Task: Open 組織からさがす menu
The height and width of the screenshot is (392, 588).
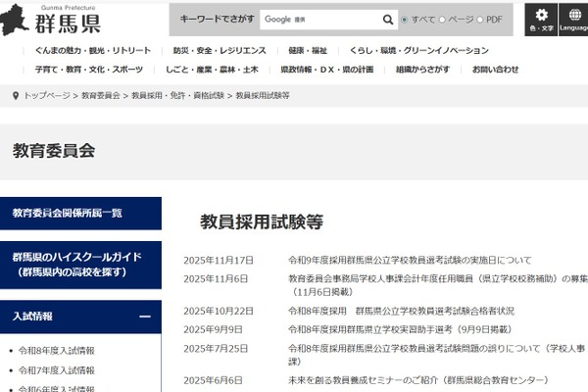Action: click(x=422, y=70)
